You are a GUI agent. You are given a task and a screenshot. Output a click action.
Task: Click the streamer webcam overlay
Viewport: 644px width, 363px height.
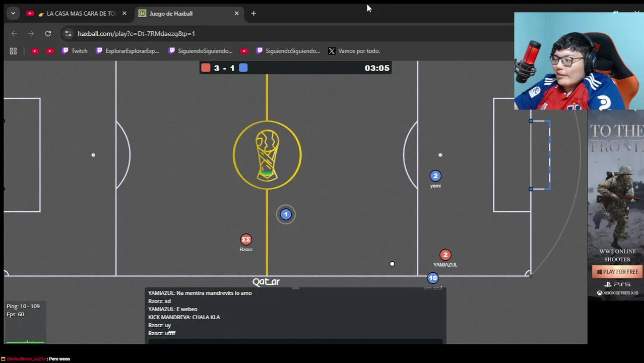[x=579, y=61]
